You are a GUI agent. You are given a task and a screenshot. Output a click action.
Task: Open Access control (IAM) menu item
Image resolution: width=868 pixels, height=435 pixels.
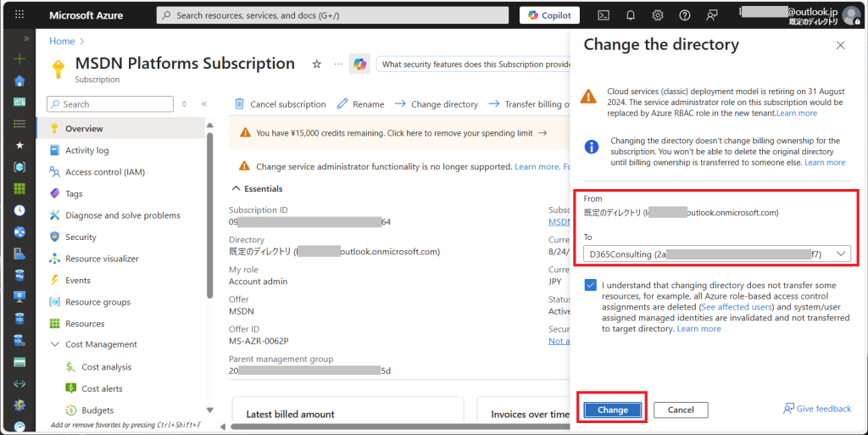[x=104, y=172]
